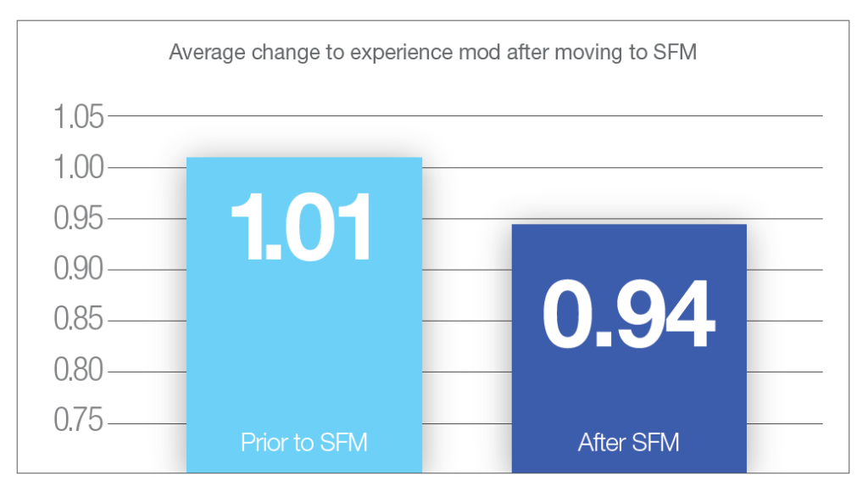Click the "After SFM" category label
This screenshot has width=868, height=487.
click(x=628, y=442)
